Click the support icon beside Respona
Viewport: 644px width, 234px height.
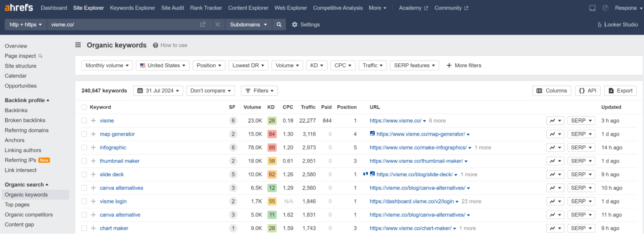pyautogui.click(x=605, y=8)
